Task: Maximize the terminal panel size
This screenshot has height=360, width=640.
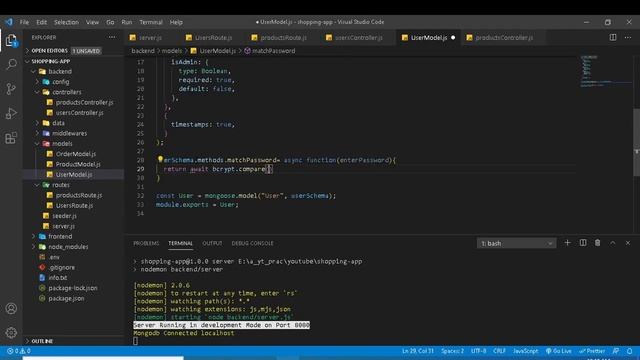Action: tap(613, 243)
